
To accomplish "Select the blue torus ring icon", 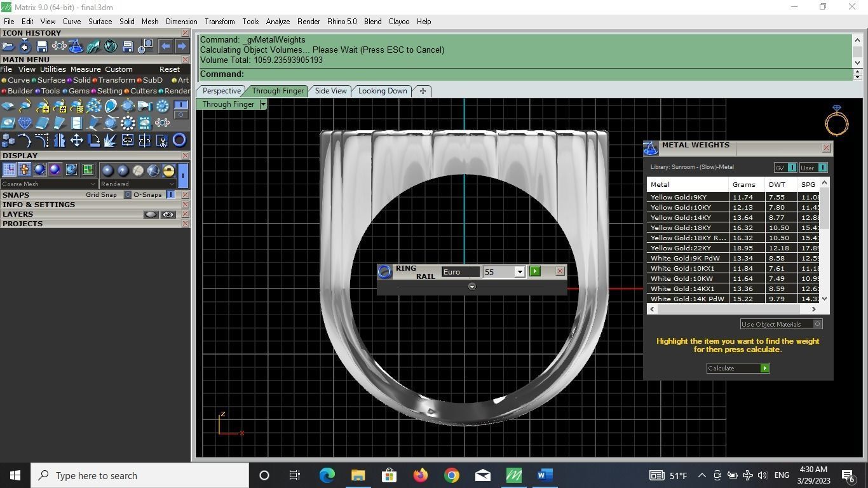I will click(179, 140).
